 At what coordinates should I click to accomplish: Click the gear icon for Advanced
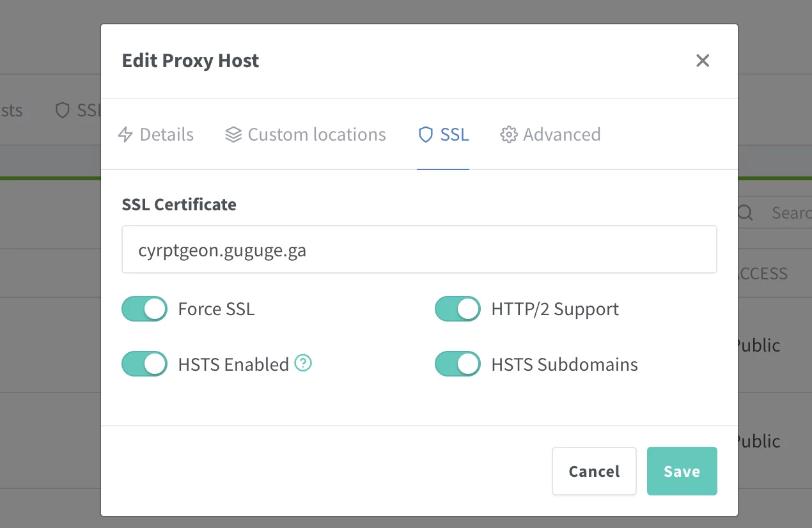pyautogui.click(x=508, y=135)
